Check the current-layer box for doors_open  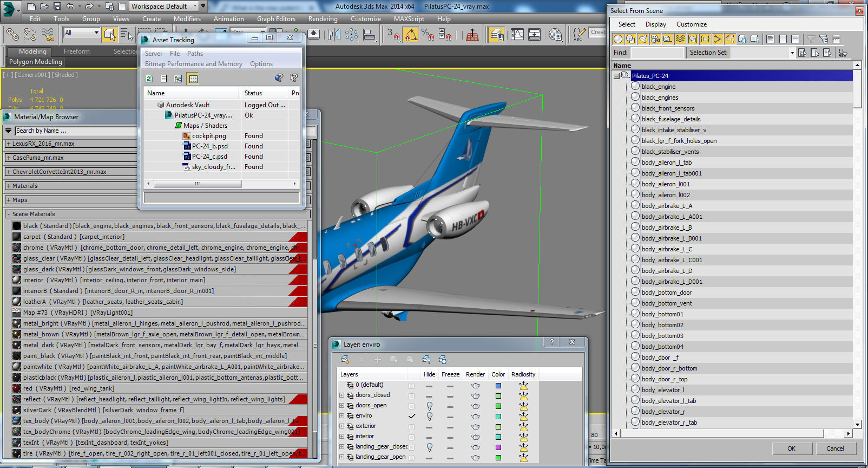tap(412, 406)
